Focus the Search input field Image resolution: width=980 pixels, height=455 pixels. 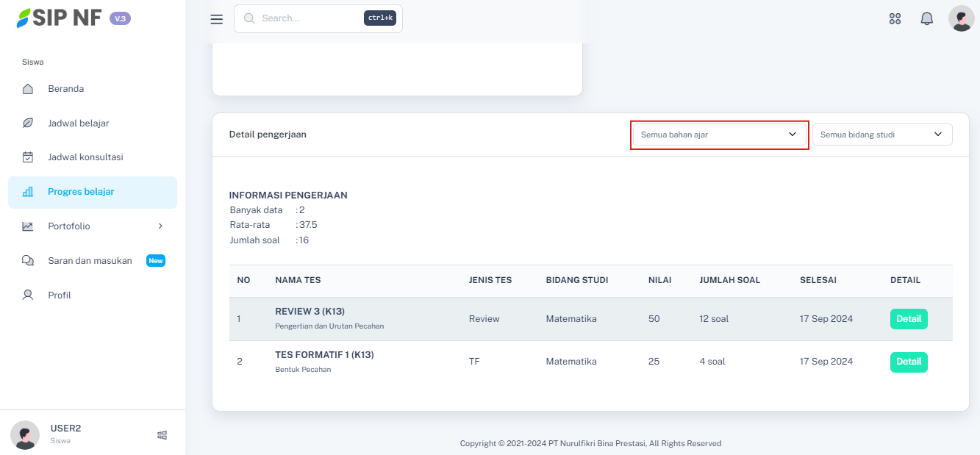tap(309, 18)
